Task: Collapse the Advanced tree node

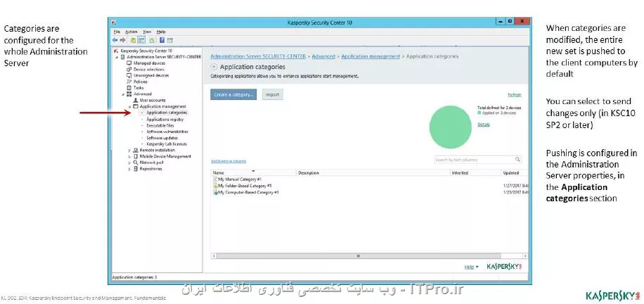Action: click(x=123, y=94)
